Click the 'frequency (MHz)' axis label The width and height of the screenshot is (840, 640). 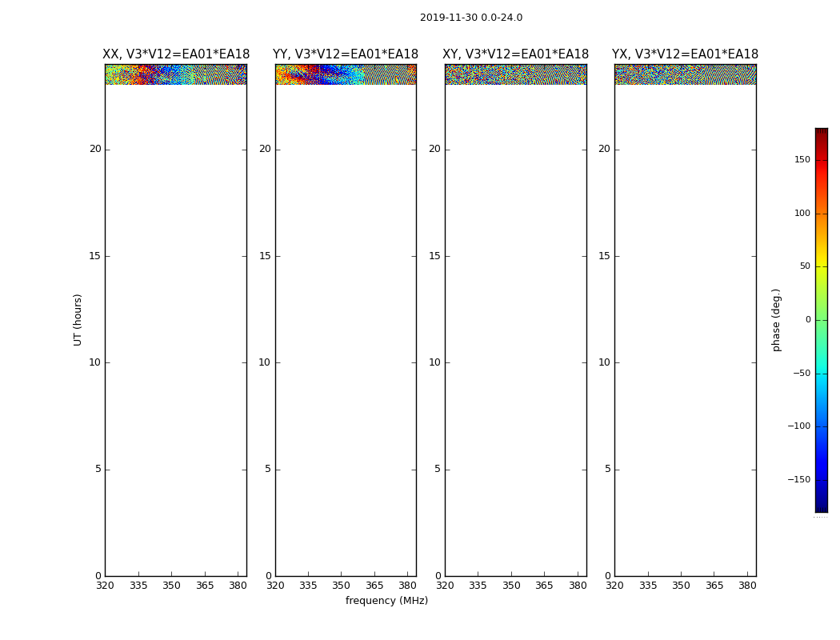tap(386, 600)
